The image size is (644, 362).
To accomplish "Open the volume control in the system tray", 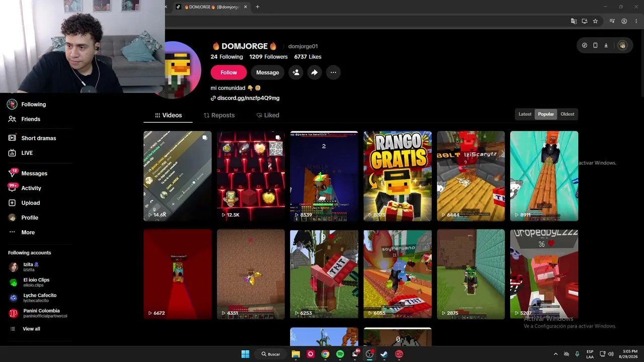I will (x=610, y=354).
